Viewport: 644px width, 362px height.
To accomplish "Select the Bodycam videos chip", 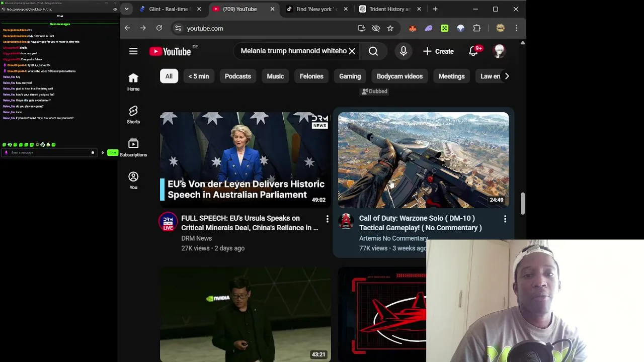I will (400, 76).
